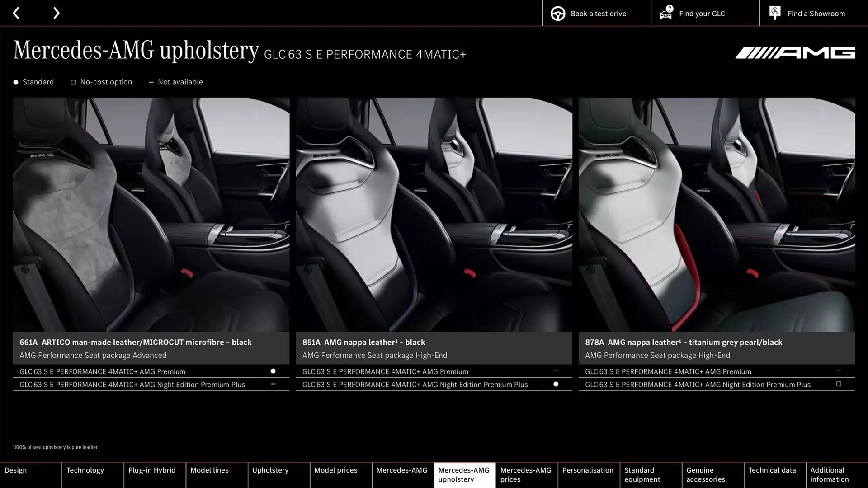868x488 pixels.
Task: Open Find a Showroom
Action: (814, 13)
